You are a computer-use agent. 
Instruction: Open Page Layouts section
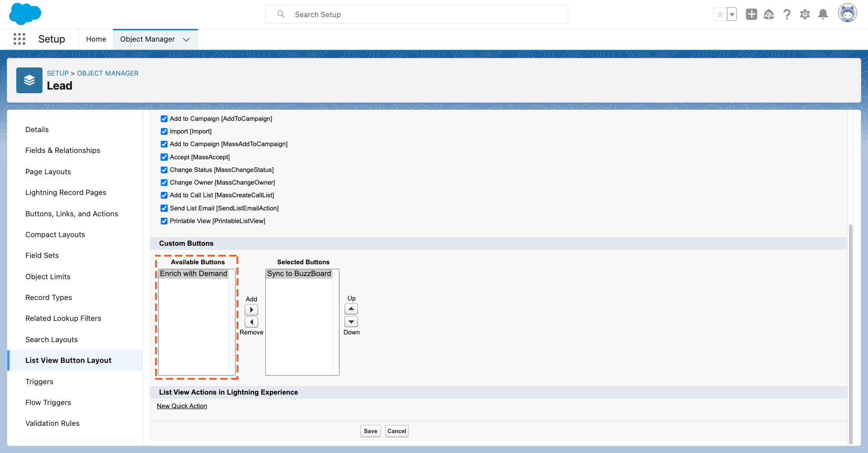tap(48, 172)
